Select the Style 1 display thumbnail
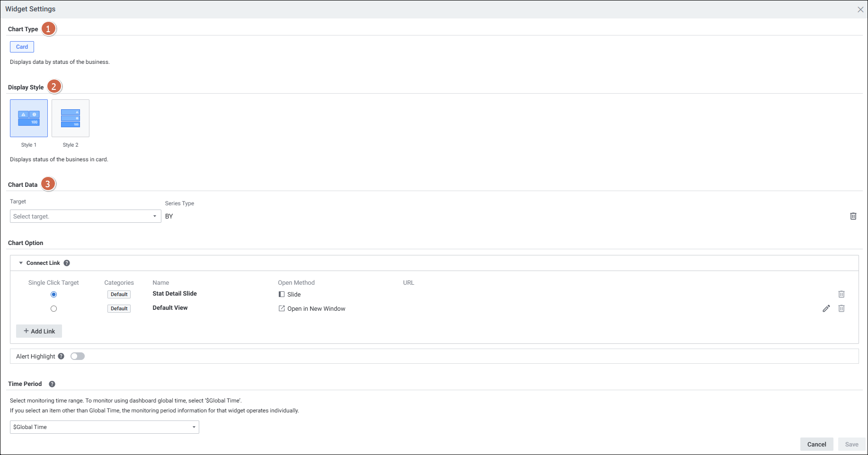The width and height of the screenshot is (868, 455). click(29, 118)
